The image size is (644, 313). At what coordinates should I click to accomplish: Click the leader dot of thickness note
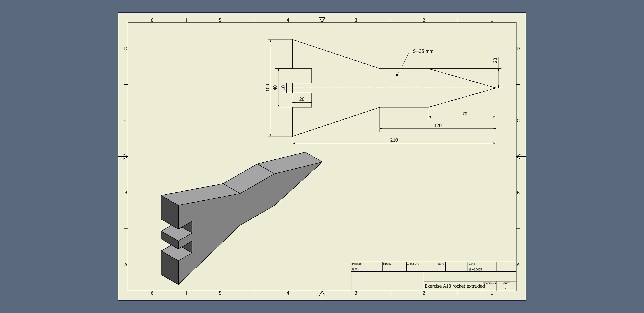pyautogui.click(x=397, y=75)
